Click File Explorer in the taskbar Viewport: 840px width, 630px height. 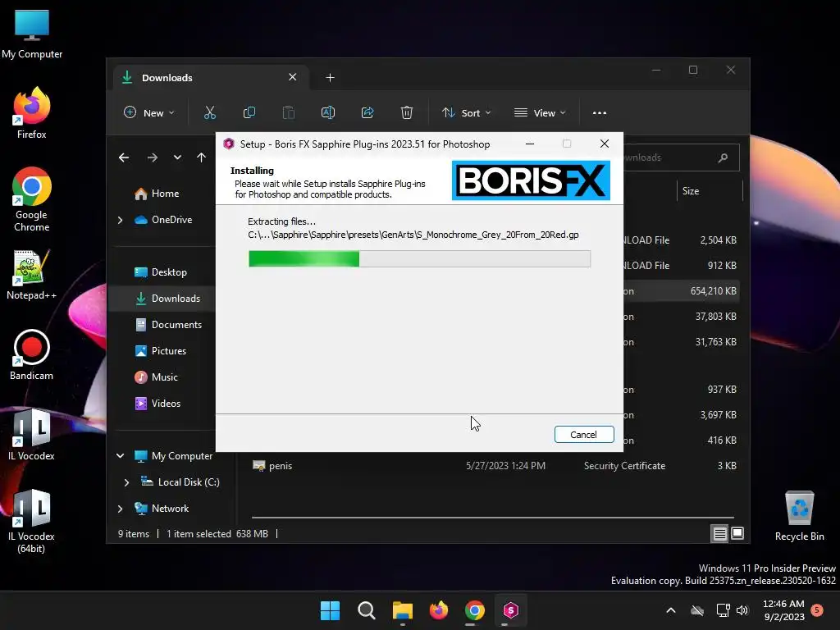click(x=402, y=610)
